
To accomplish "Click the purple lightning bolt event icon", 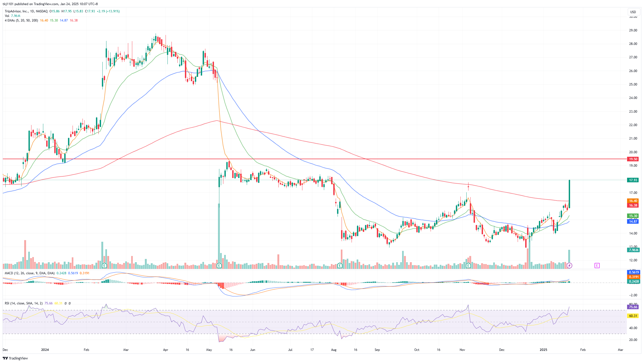I will (x=569, y=266).
